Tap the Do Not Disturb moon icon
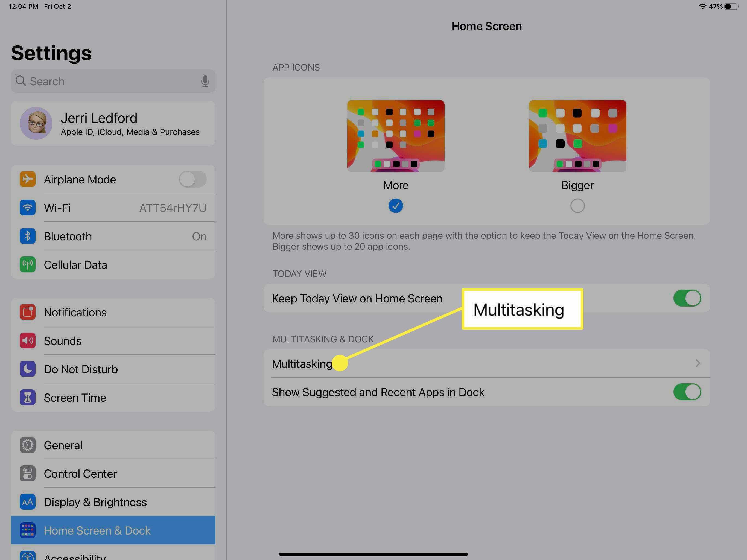The height and width of the screenshot is (560, 747). coord(27,369)
